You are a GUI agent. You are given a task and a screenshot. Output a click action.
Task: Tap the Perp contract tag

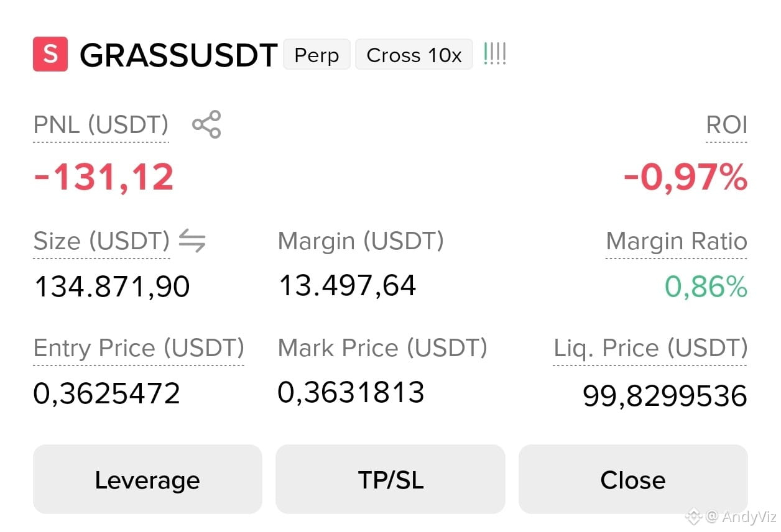point(317,55)
